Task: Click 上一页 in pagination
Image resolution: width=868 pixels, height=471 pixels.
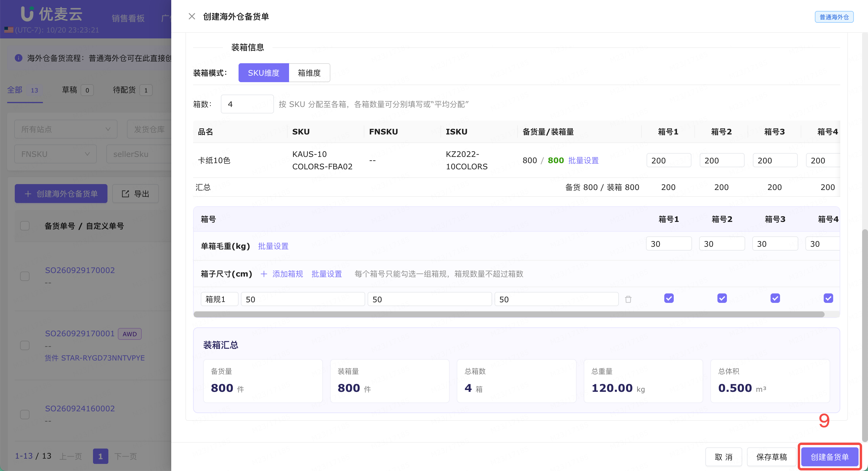Action: pyautogui.click(x=71, y=456)
